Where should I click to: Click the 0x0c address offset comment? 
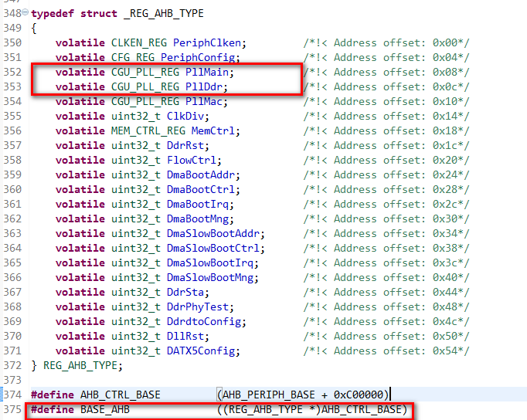point(386,87)
